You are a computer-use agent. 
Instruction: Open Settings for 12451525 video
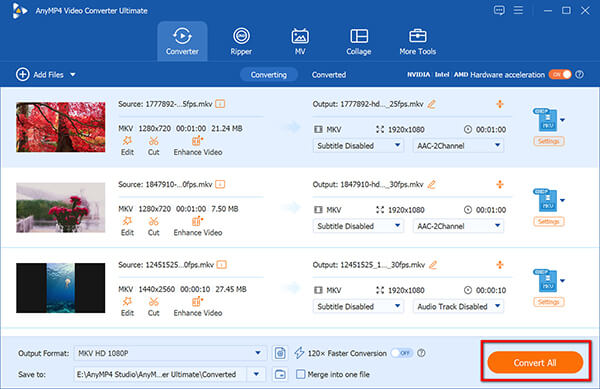tap(548, 302)
